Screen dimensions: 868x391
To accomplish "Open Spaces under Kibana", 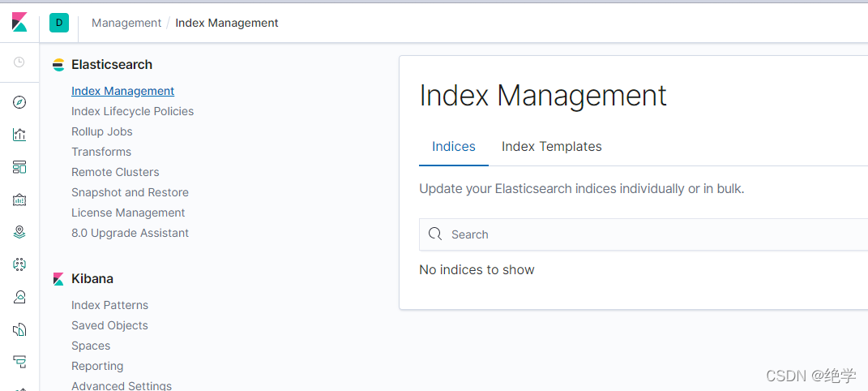I will coord(91,346).
